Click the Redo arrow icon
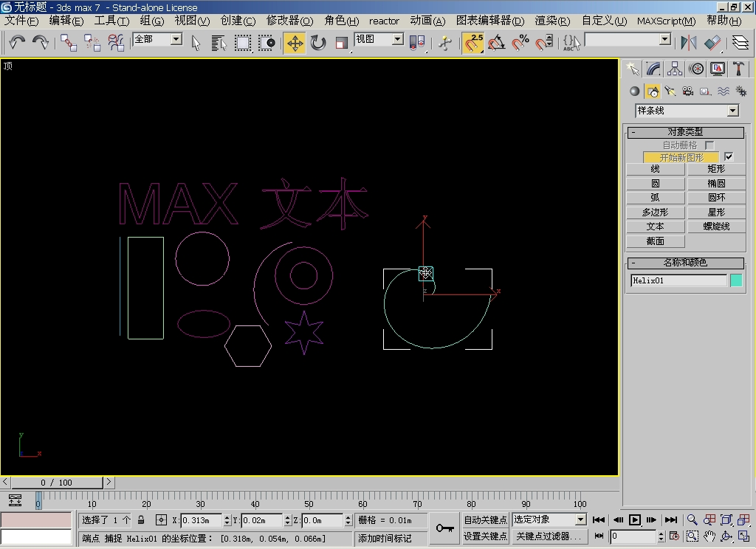Screen dimensions: 756x549 [x=40, y=42]
